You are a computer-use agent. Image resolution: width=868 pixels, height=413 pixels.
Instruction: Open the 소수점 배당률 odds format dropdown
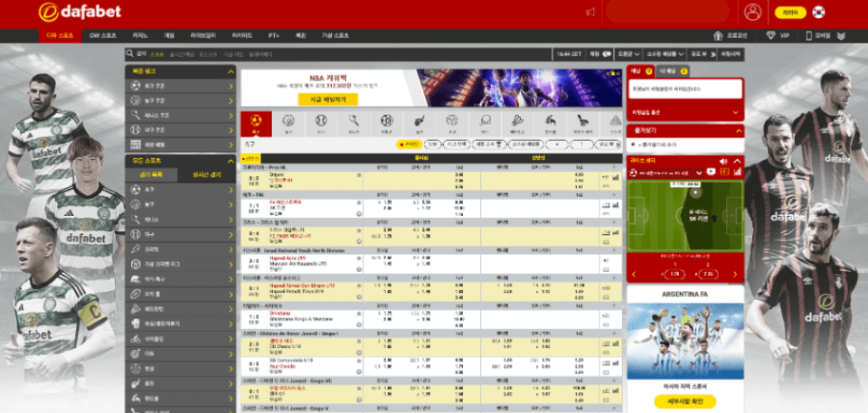coord(665,53)
